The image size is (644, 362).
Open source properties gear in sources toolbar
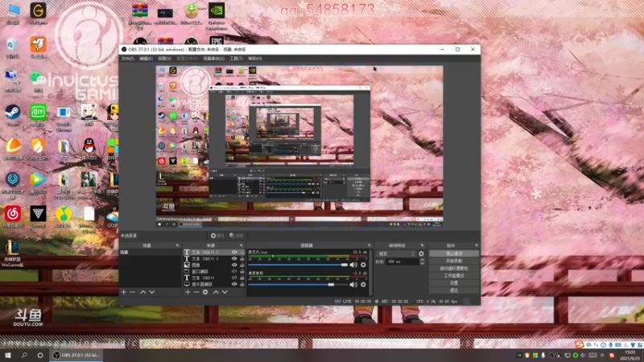tap(205, 292)
